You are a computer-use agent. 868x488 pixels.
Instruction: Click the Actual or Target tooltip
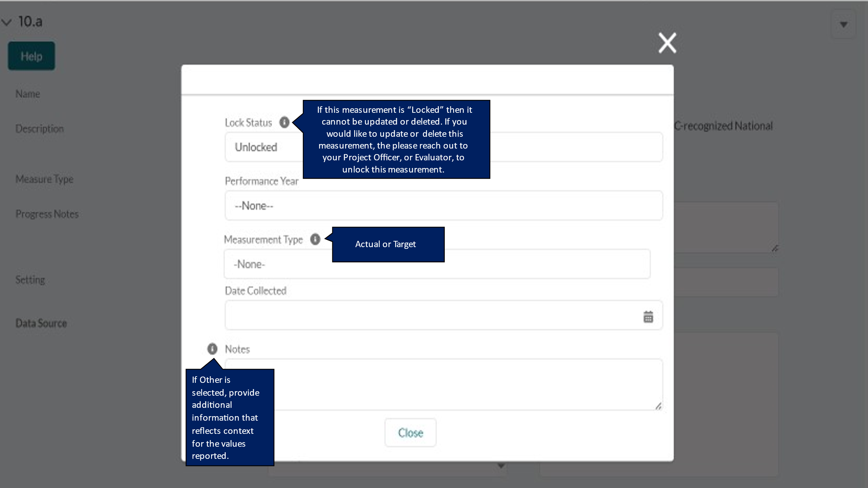pos(388,244)
